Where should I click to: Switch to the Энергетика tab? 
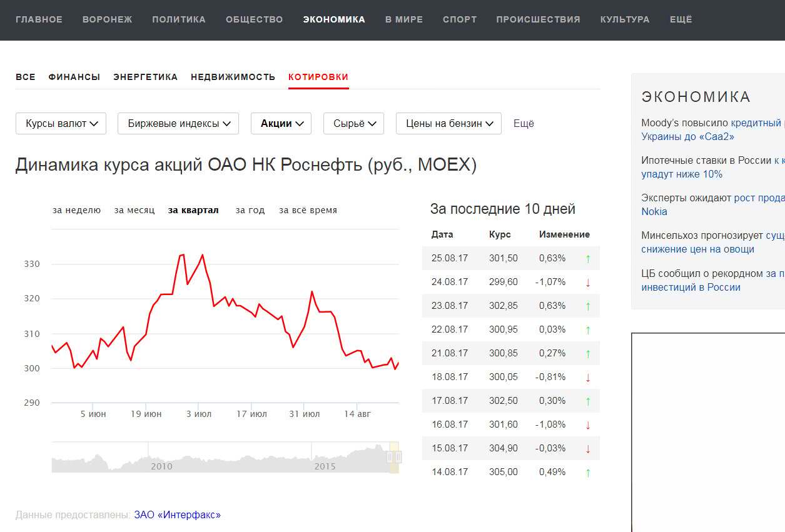pyautogui.click(x=145, y=77)
